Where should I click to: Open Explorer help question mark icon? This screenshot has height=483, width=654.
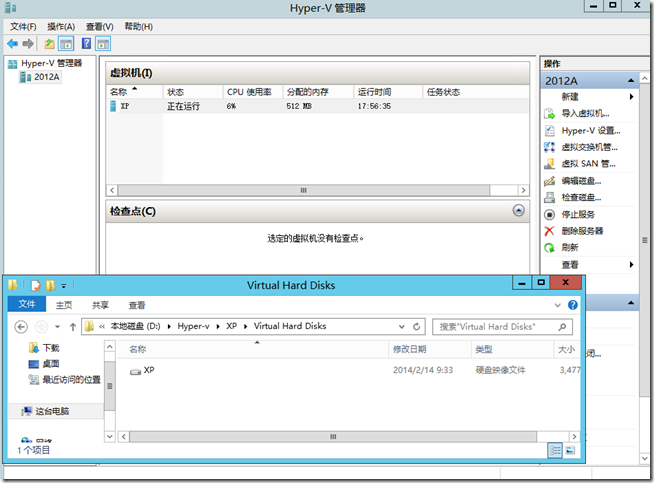coord(573,305)
